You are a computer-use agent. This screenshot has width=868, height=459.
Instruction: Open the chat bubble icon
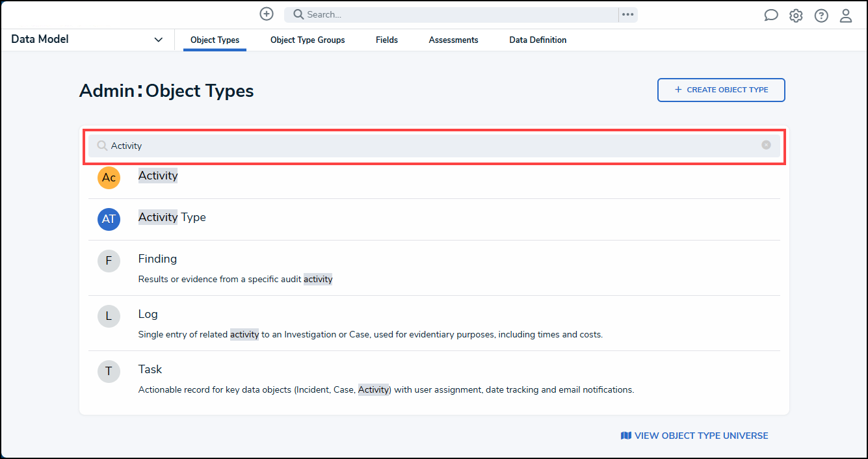tap(771, 16)
